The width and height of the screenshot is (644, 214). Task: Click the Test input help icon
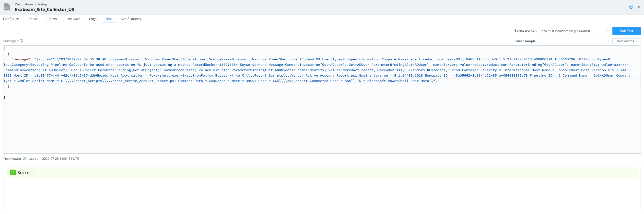pos(22,41)
